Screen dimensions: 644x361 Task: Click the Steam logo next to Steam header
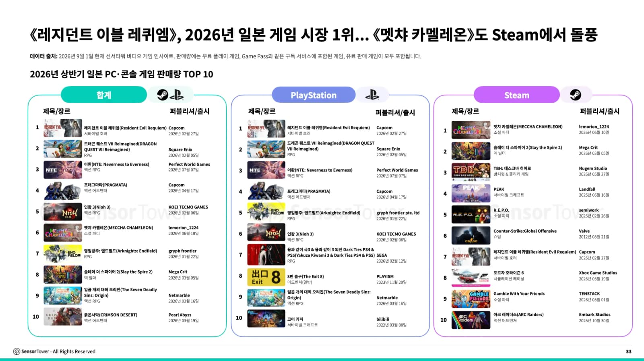(x=576, y=95)
